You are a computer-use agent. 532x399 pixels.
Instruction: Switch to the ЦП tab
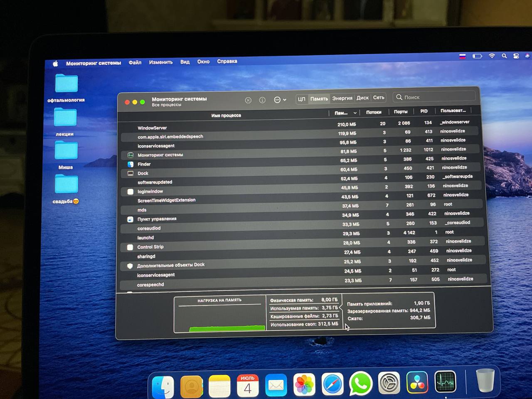coord(301,99)
